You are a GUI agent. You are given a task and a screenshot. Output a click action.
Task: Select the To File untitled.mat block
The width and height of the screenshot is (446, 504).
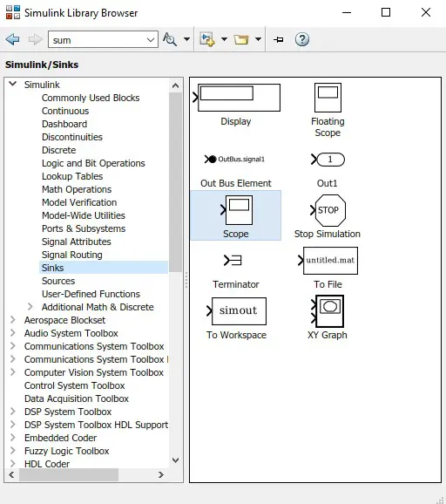[x=328, y=261]
